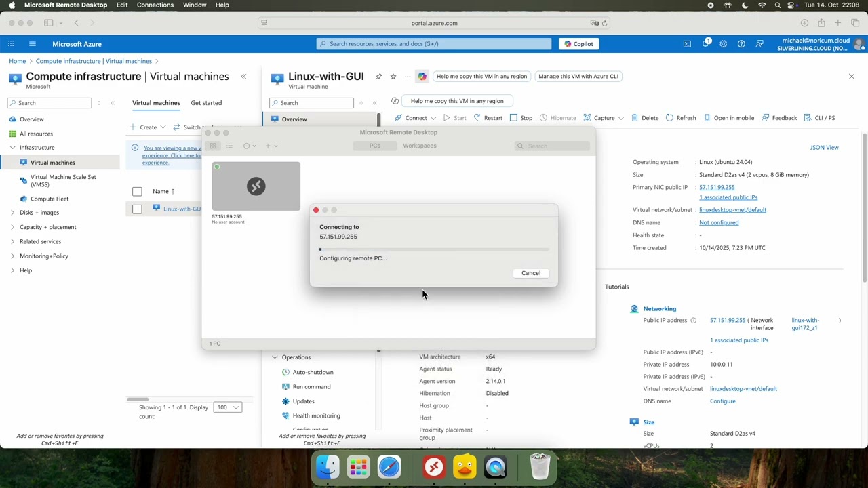The image size is (868, 488).
Task: Open JSON View link
Action: (824, 148)
